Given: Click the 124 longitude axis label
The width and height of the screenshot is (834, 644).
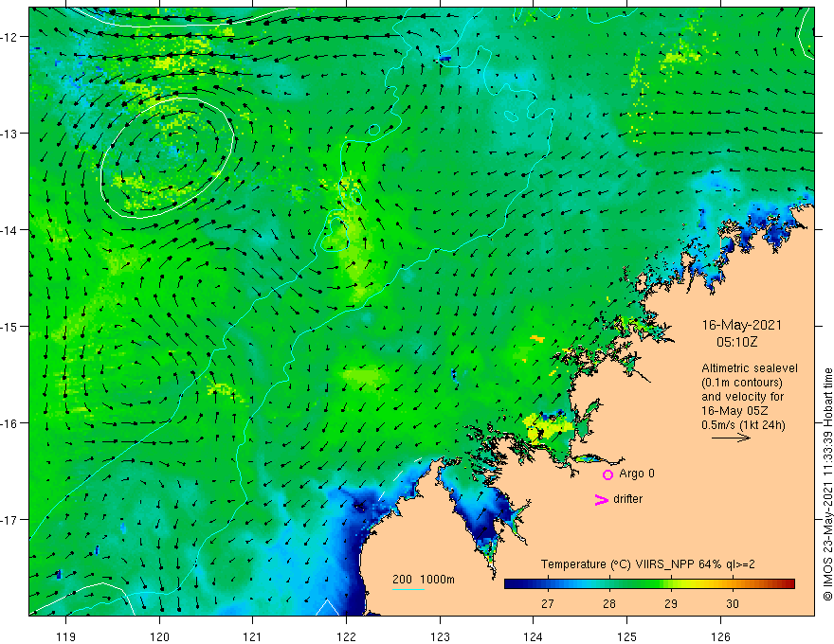Looking at the screenshot, I should 533,636.
